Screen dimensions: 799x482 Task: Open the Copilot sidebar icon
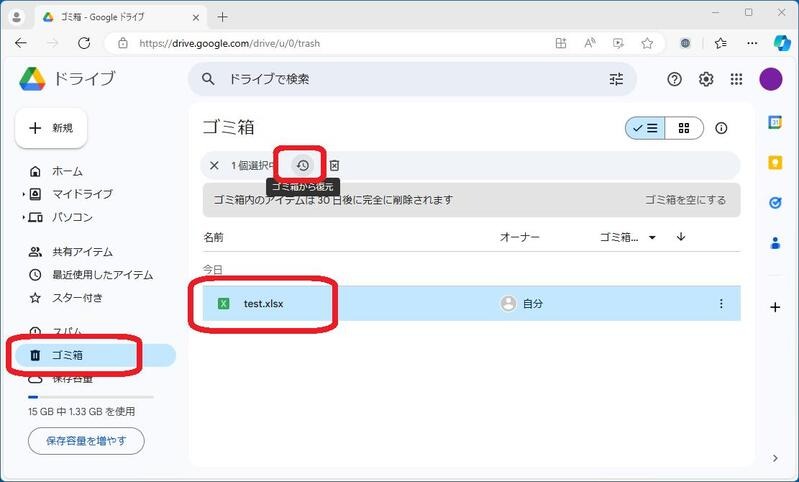[782, 43]
